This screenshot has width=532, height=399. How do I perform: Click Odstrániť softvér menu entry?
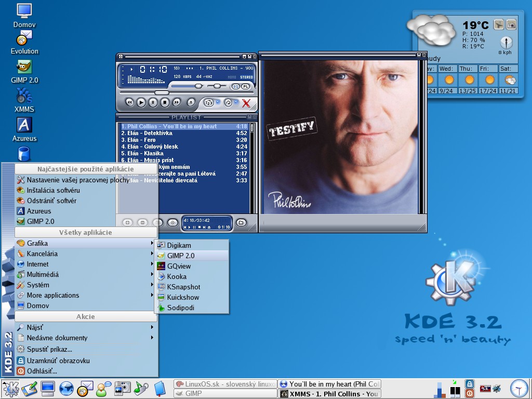pyautogui.click(x=86, y=201)
